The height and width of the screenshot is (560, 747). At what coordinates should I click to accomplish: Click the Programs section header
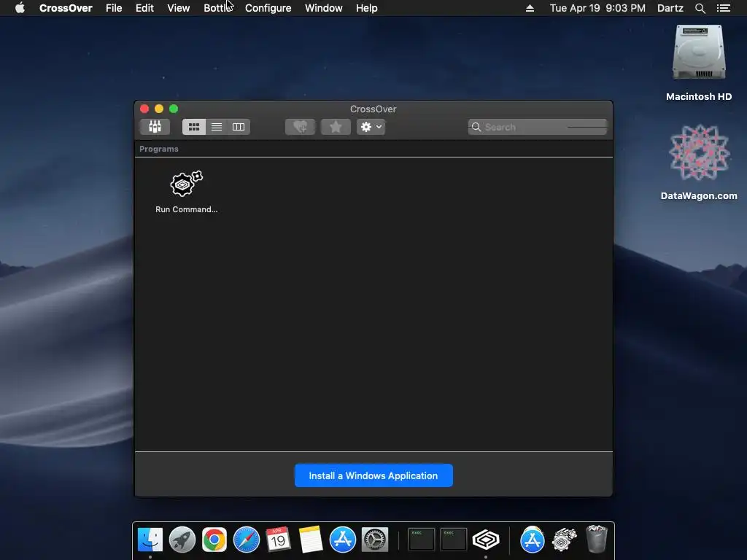click(158, 149)
